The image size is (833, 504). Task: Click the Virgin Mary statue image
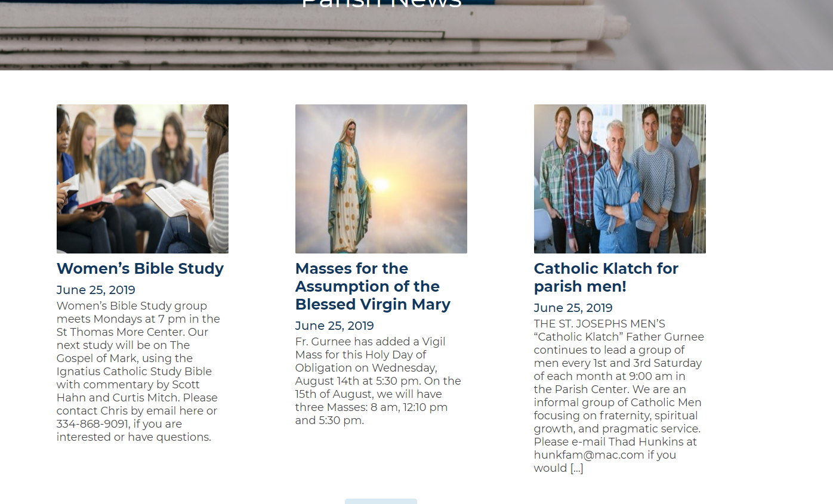coord(381,179)
